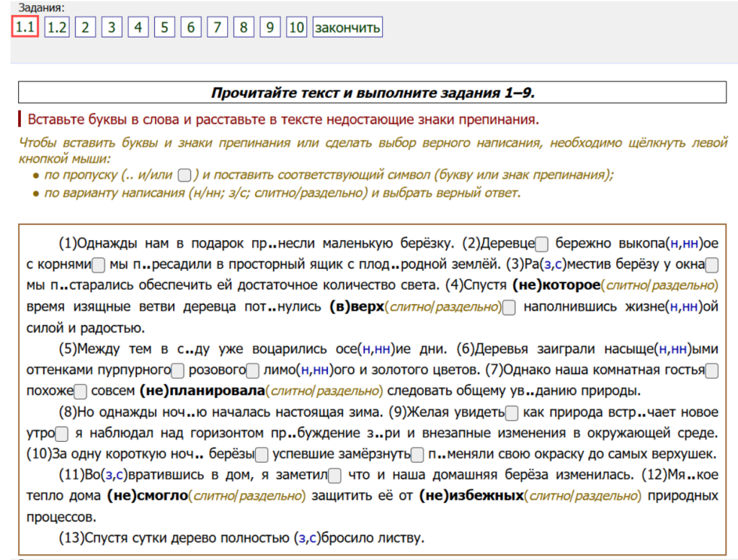The width and height of the screenshot is (738, 560).
Task: Click punctuation box after 'с корнями'
Action: [99, 264]
